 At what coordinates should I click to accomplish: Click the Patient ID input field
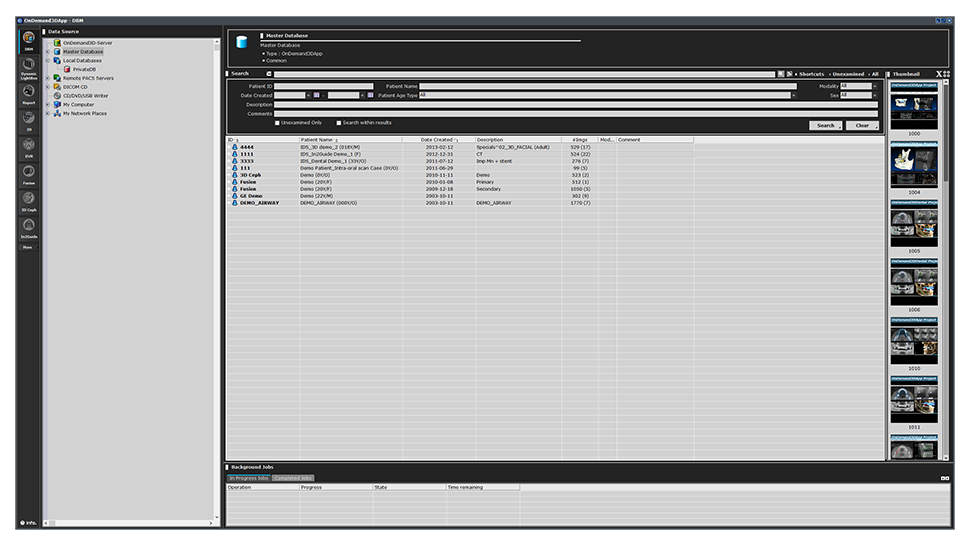(x=324, y=86)
